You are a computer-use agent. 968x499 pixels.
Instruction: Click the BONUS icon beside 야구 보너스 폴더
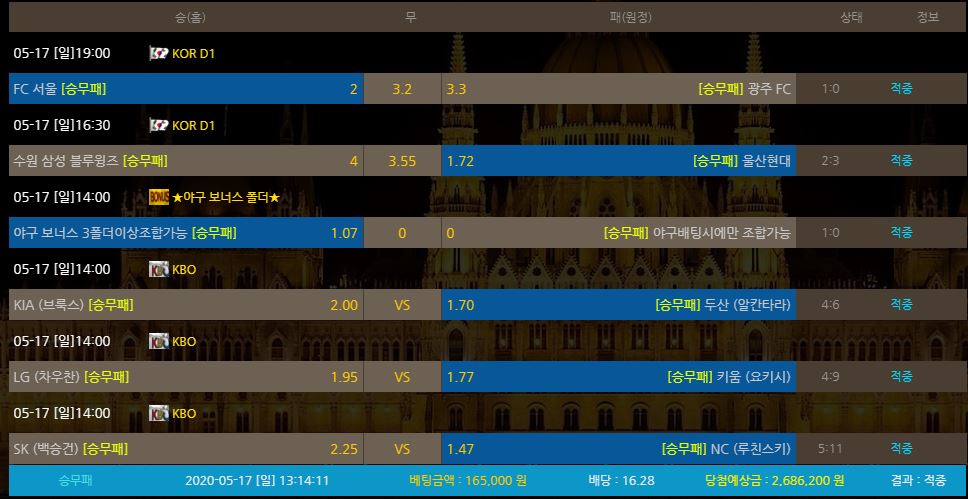click(x=158, y=197)
